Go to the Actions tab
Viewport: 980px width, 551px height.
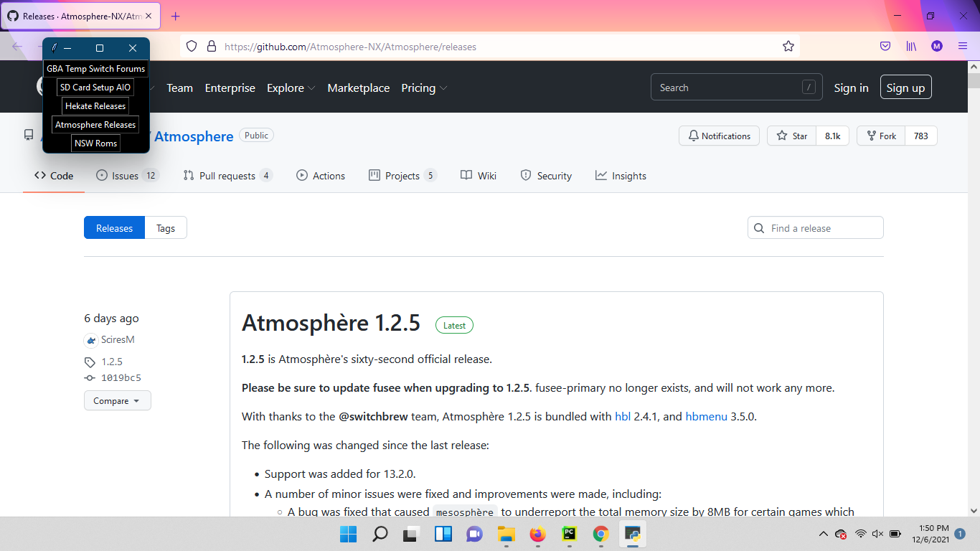tap(321, 176)
